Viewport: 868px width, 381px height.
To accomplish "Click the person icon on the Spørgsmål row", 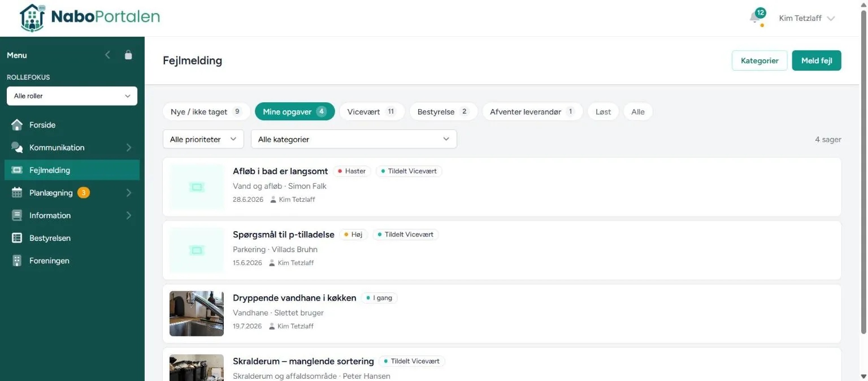I will [272, 263].
